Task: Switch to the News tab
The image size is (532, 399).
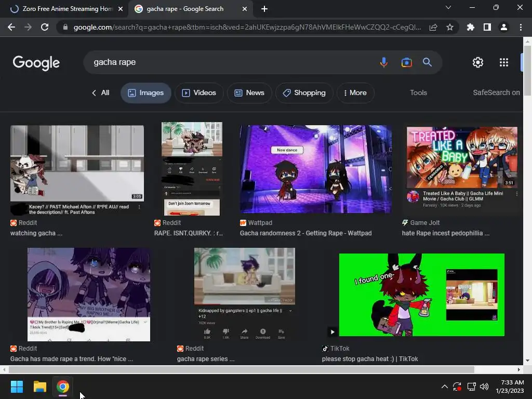Action: tap(249, 92)
